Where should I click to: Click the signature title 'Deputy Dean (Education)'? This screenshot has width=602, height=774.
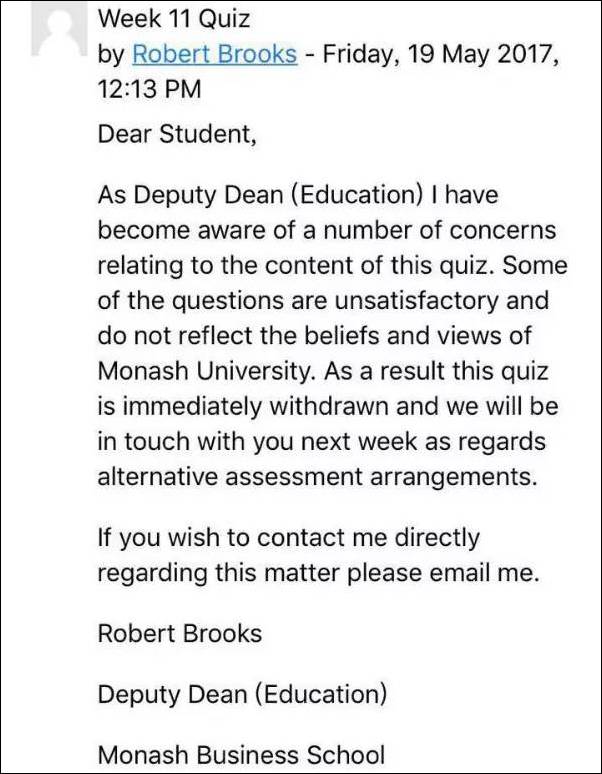click(x=242, y=694)
